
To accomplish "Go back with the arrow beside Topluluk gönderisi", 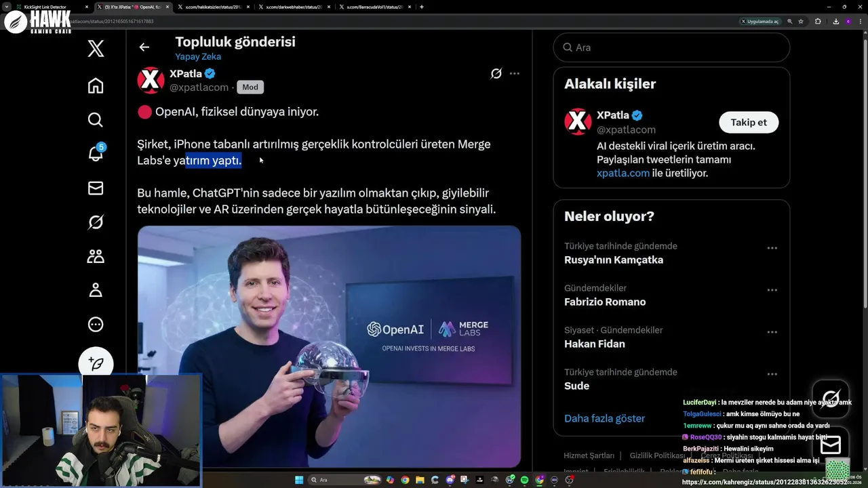I will tap(144, 47).
